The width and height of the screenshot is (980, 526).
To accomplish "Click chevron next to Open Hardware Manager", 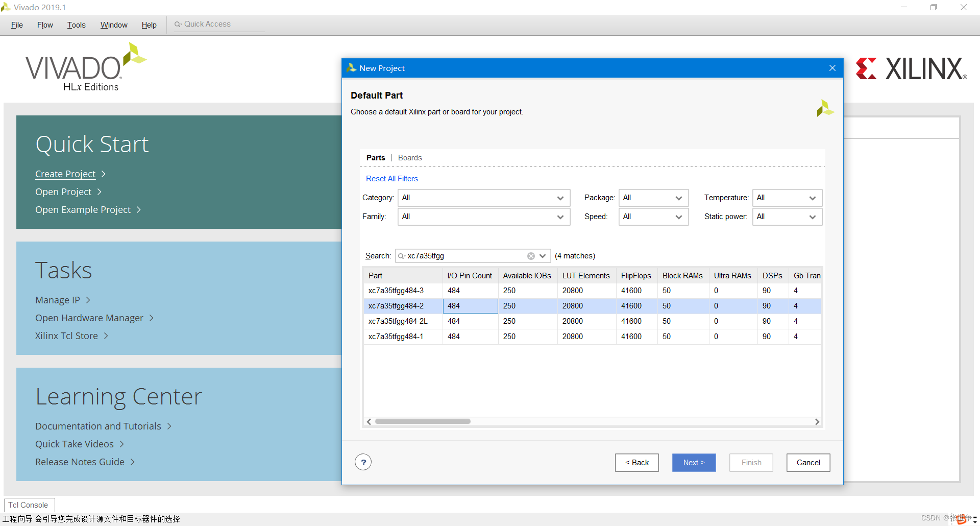I will [152, 318].
